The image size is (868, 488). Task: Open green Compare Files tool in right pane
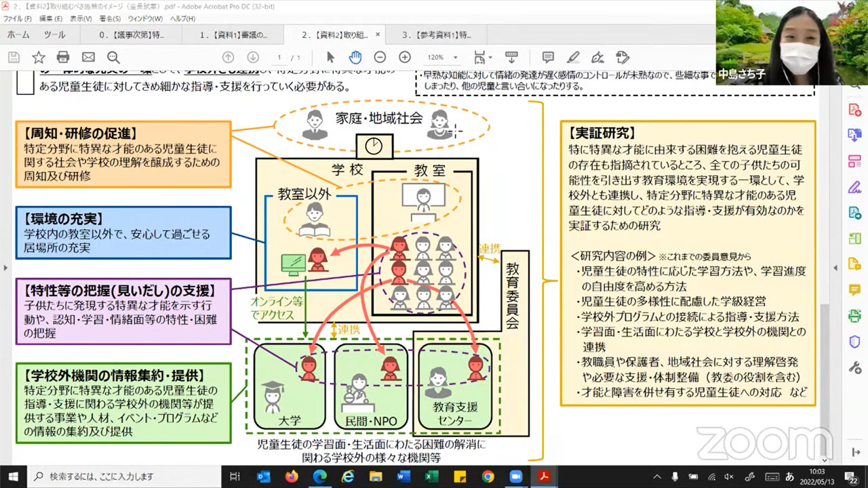pos(854,239)
